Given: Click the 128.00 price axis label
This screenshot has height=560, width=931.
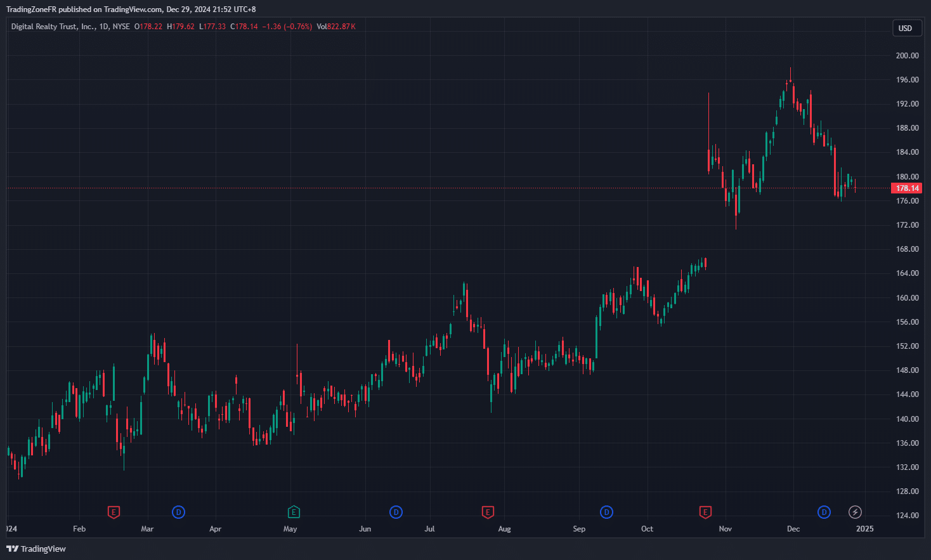Looking at the screenshot, I should (x=907, y=492).
